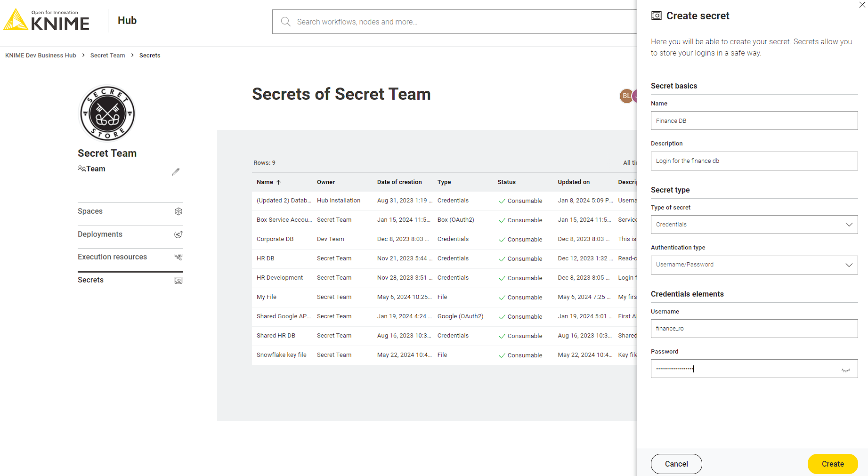The height and width of the screenshot is (476, 868).
Task: Select the HR Development row name
Action: tap(280, 278)
